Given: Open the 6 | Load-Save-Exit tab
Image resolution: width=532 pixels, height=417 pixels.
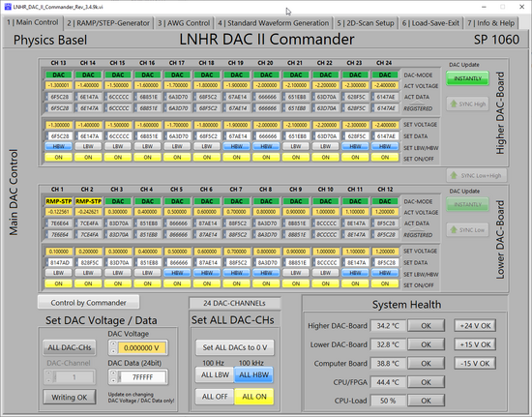Looking at the screenshot, I should pos(430,23).
